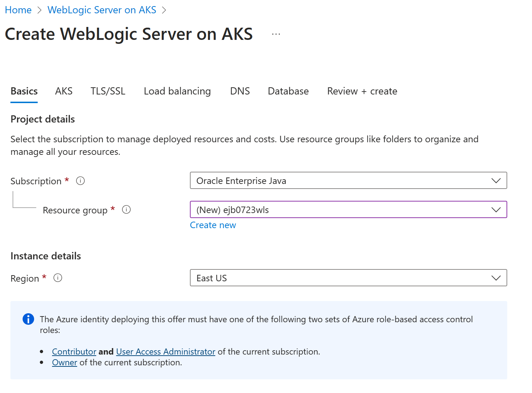Screen dimensions: 532x393
Task: Open the ellipsis more options menu
Action: pyautogui.click(x=276, y=34)
